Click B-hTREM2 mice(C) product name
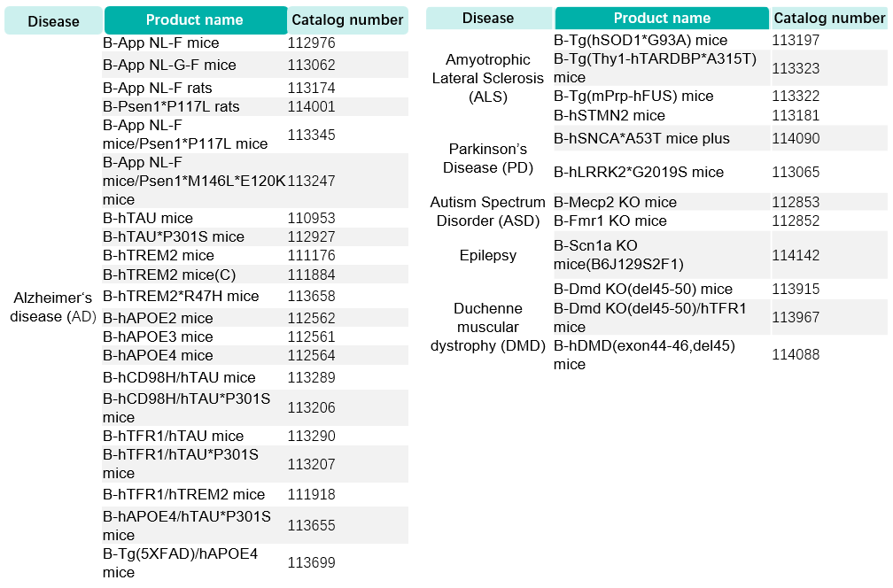This screenshot has height=588, width=893. 170,275
